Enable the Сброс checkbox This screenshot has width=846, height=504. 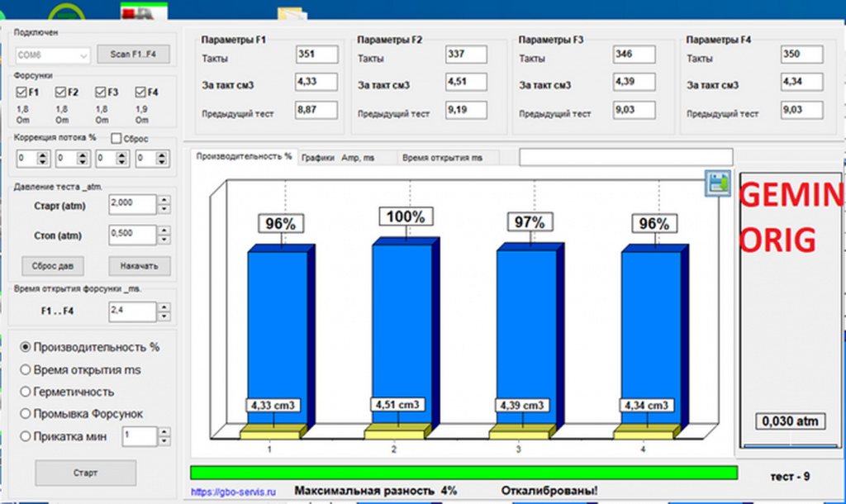point(116,139)
